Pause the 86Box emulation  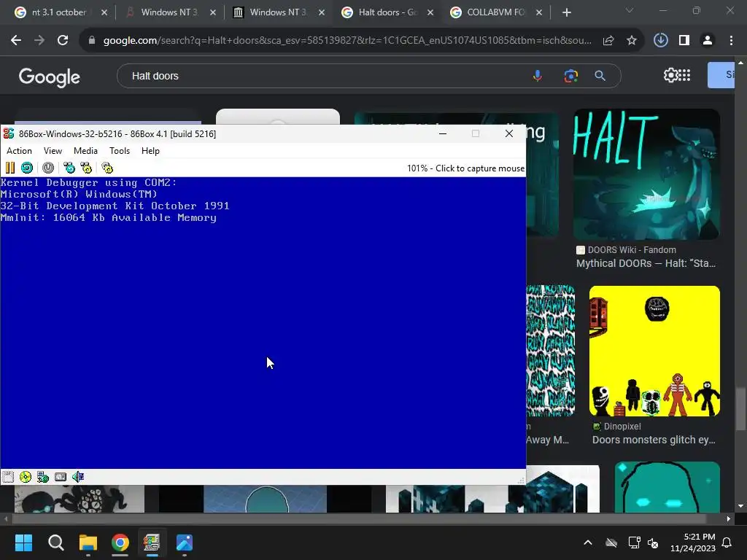point(10,168)
